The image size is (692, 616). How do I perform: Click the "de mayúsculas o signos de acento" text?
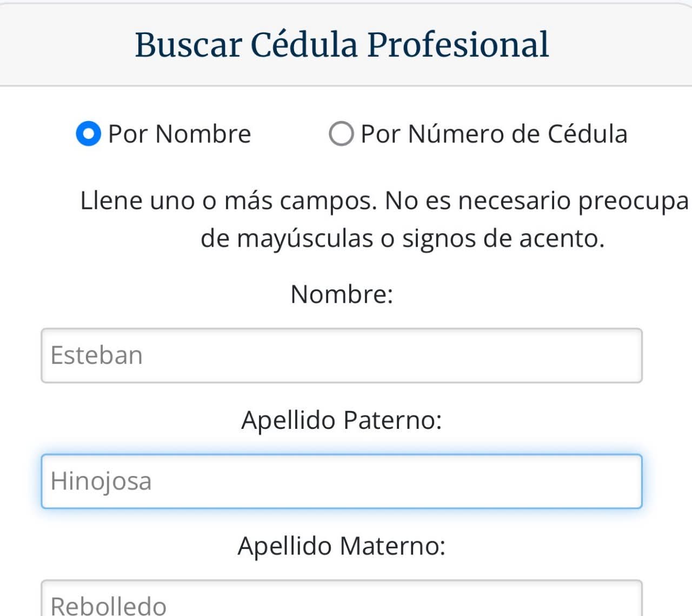point(402,239)
